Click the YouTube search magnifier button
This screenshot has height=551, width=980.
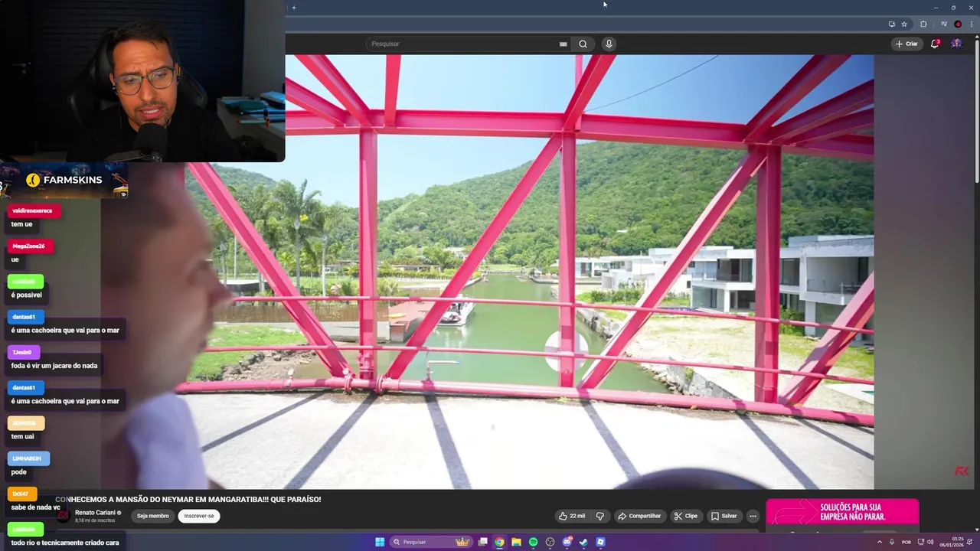coord(583,44)
